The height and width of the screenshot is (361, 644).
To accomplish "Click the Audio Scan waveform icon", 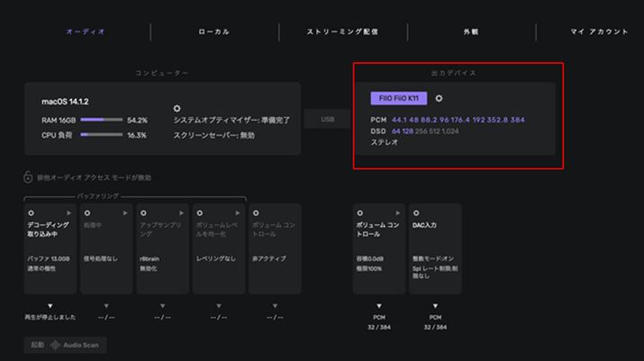I will click(56, 345).
